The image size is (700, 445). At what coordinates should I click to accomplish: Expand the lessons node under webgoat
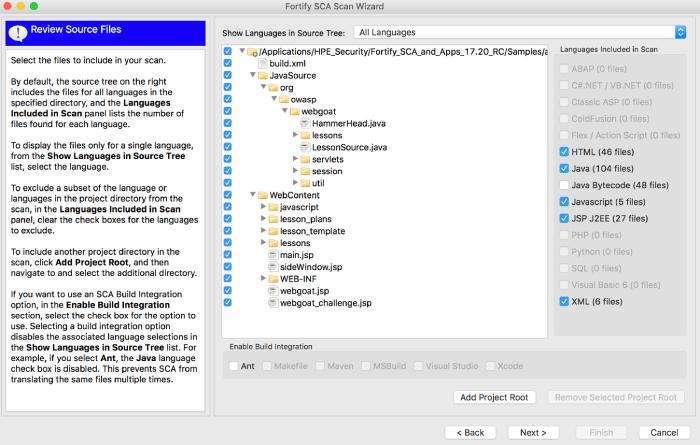pyautogui.click(x=295, y=134)
